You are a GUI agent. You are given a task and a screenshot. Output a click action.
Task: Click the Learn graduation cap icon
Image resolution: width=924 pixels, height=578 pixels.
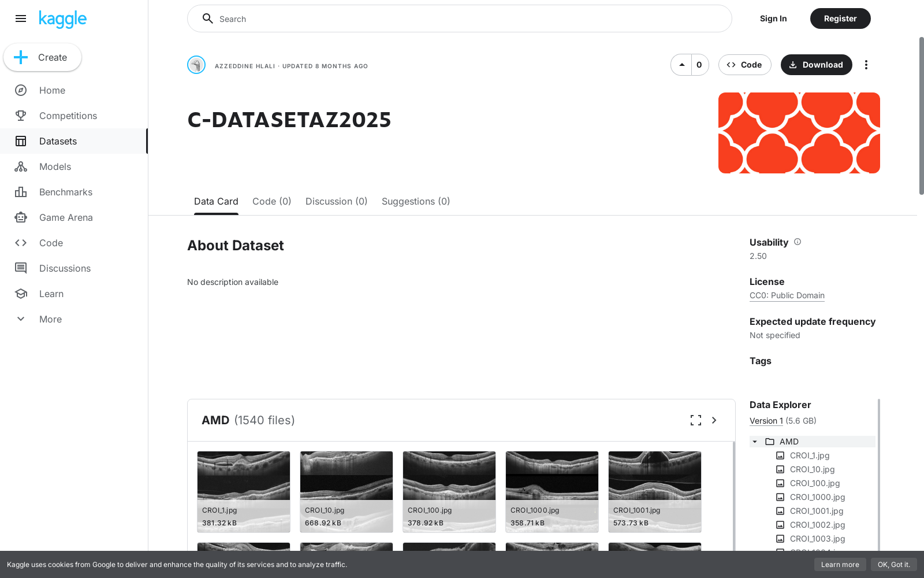coord(21,294)
